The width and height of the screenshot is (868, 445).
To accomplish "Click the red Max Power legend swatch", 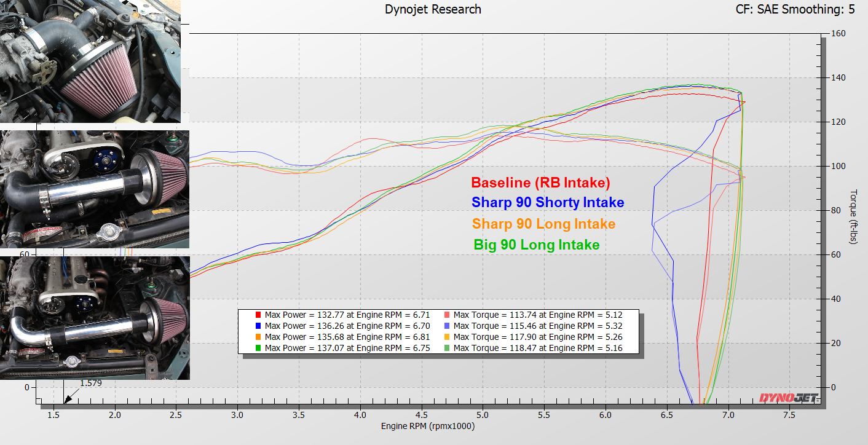I will [x=258, y=315].
